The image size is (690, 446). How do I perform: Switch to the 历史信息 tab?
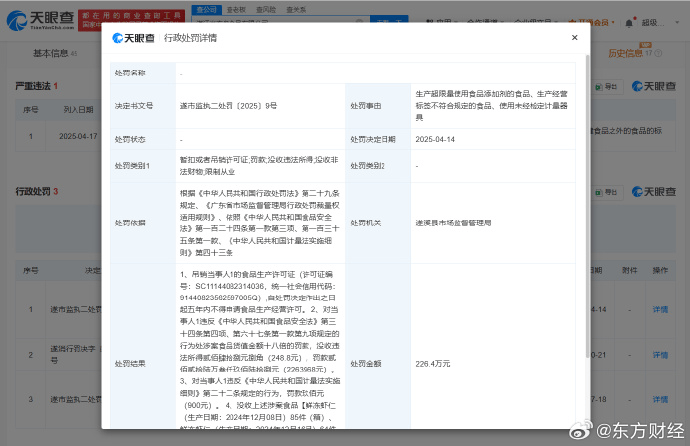626,53
